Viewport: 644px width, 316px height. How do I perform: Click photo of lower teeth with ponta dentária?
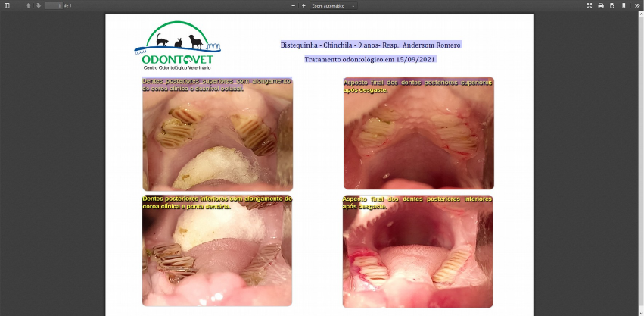point(217,251)
